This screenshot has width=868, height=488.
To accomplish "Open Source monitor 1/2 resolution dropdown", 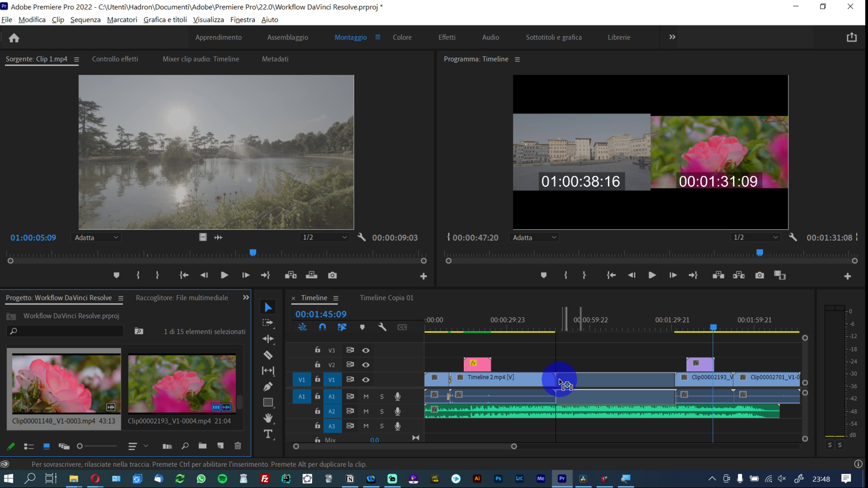I will point(325,237).
